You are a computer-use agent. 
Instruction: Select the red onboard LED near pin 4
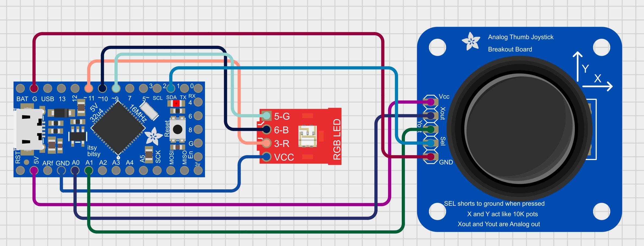tap(176, 103)
